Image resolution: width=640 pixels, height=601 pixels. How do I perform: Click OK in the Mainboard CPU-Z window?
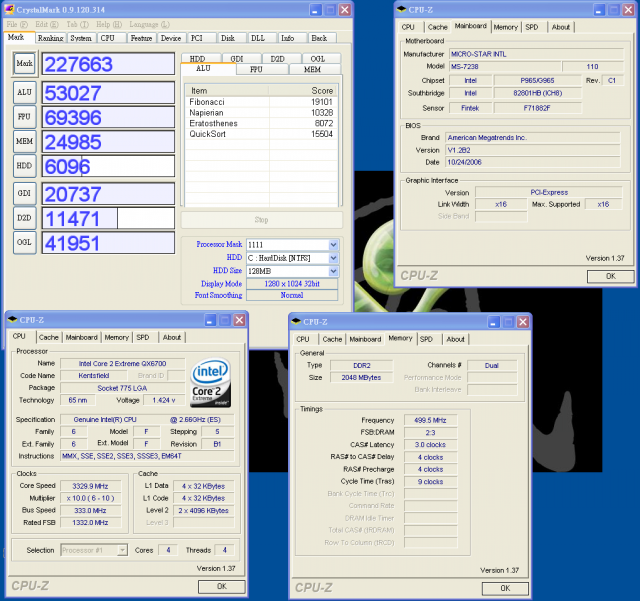pyautogui.click(x=611, y=276)
